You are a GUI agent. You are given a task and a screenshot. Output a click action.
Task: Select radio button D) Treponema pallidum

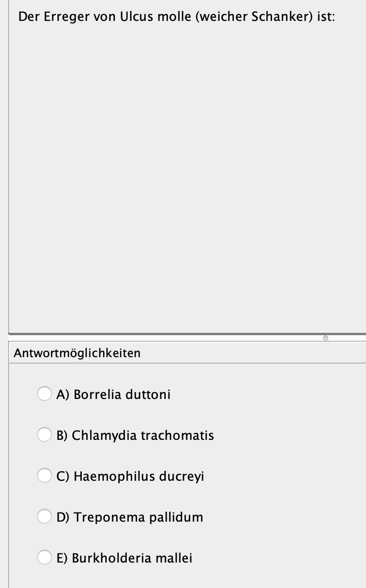45,516
